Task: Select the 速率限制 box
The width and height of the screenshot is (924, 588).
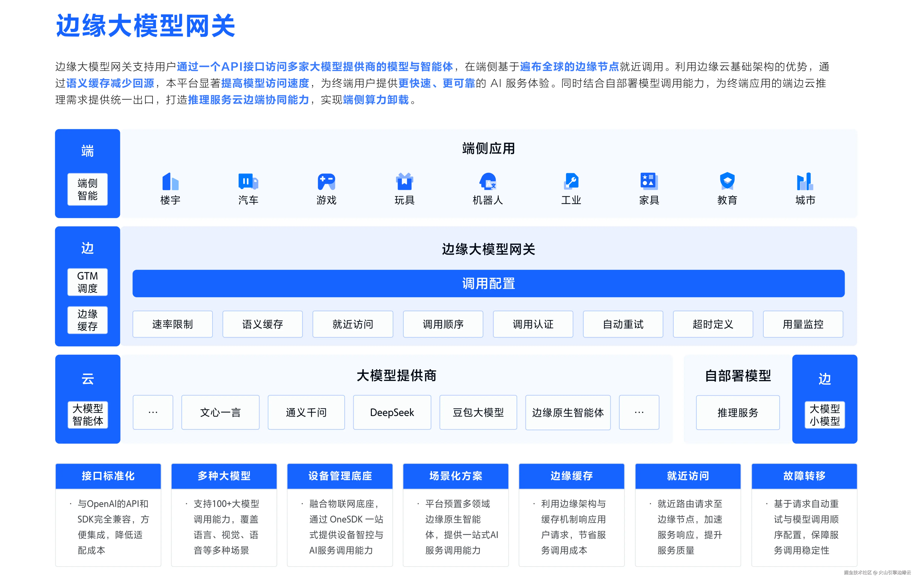Action: click(x=172, y=324)
